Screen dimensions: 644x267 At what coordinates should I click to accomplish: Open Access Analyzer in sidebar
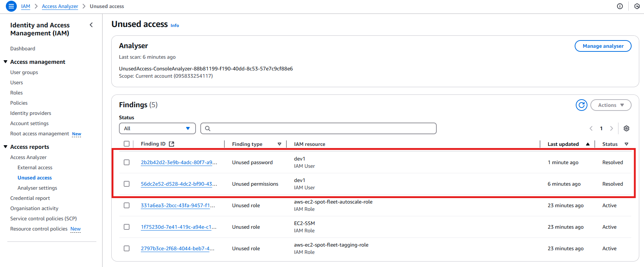pyautogui.click(x=28, y=157)
